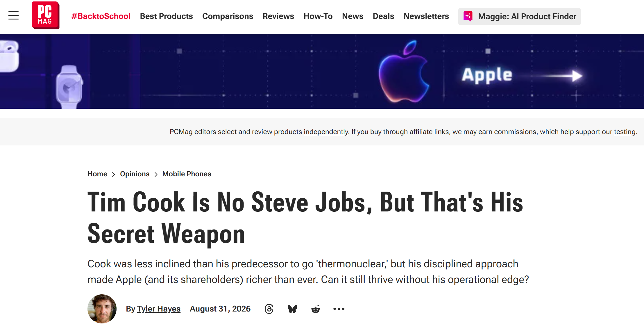Go to the Newsletters page
The width and height of the screenshot is (644, 331).
click(x=426, y=16)
